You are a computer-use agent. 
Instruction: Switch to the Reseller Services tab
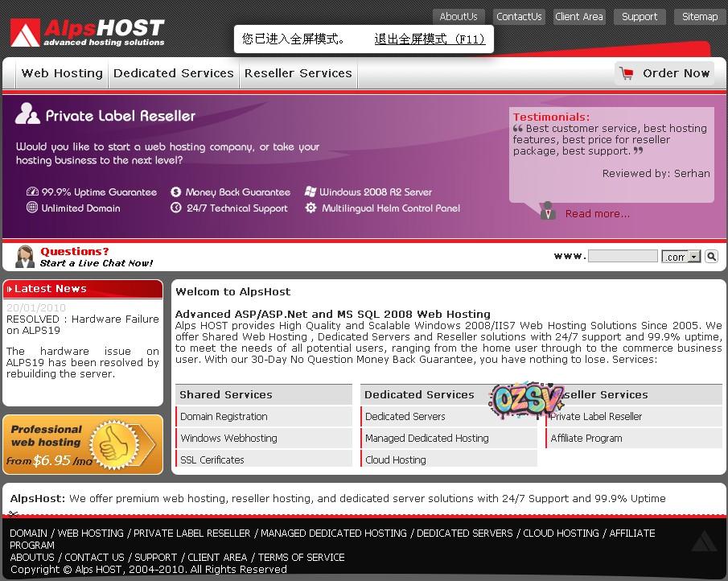(x=298, y=72)
